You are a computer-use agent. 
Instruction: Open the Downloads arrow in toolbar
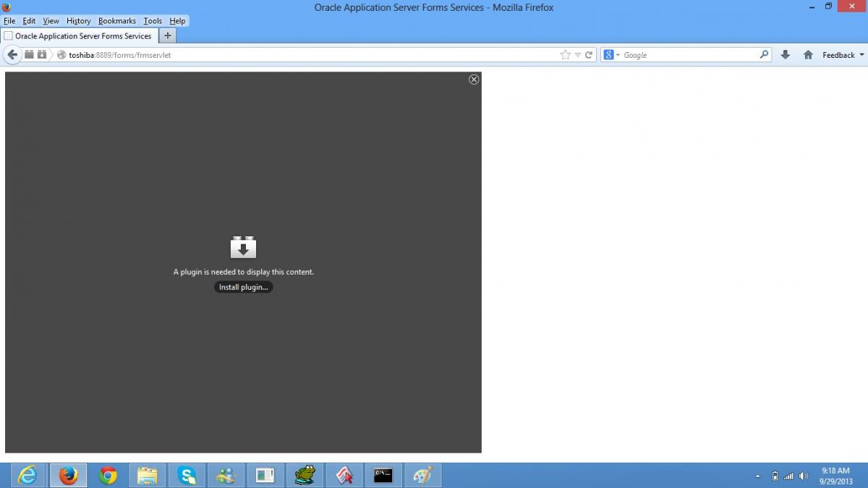point(785,55)
